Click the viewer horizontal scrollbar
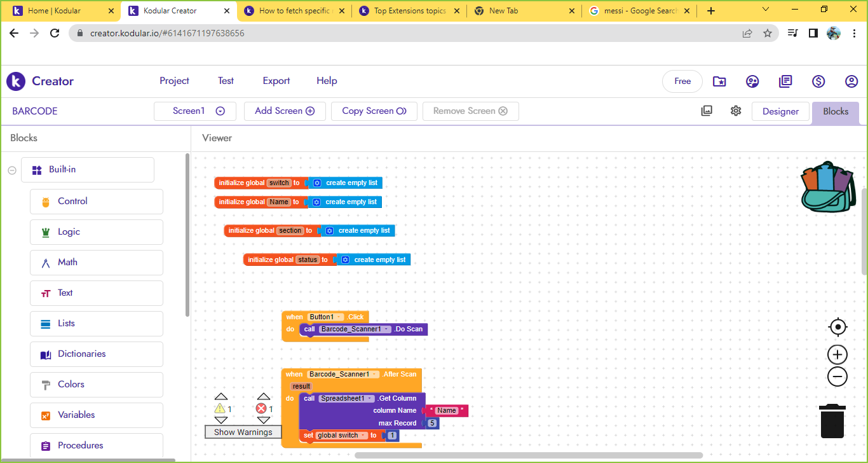 pyautogui.click(x=528, y=455)
